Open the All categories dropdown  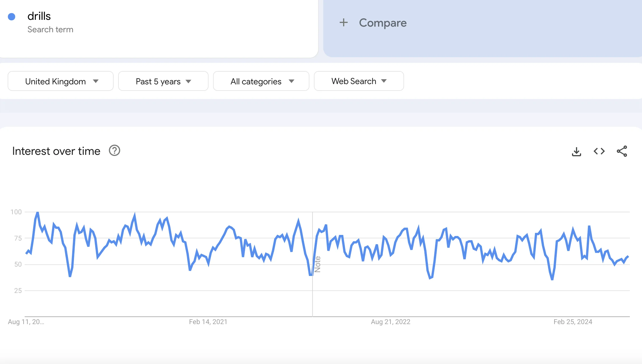[261, 81]
